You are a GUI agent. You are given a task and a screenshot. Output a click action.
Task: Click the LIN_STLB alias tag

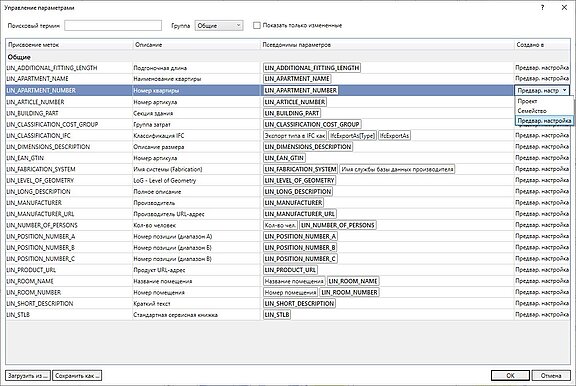(277, 315)
